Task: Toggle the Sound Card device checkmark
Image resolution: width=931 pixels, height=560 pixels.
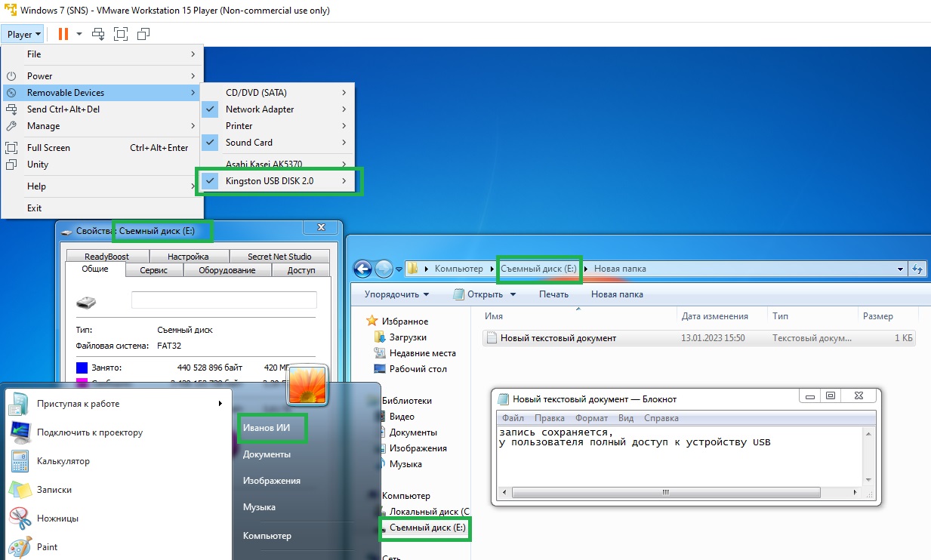Action: pyautogui.click(x=248, y=143)
